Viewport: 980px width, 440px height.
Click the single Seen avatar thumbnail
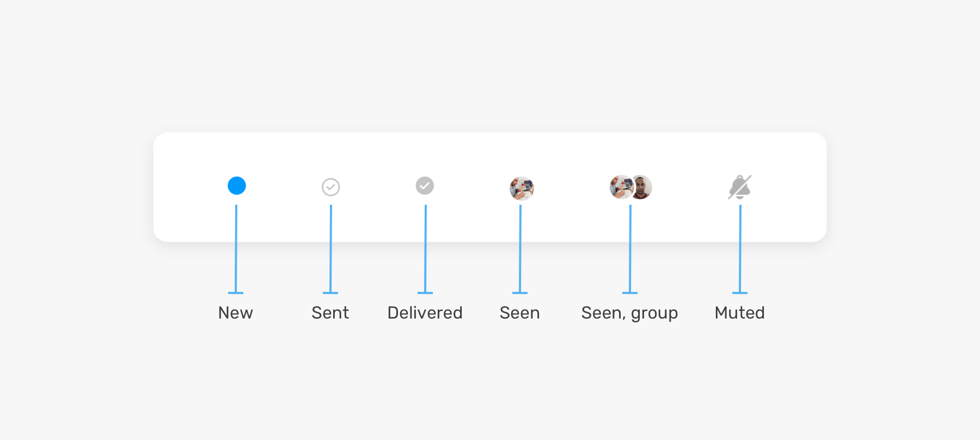tap(522, 188)
